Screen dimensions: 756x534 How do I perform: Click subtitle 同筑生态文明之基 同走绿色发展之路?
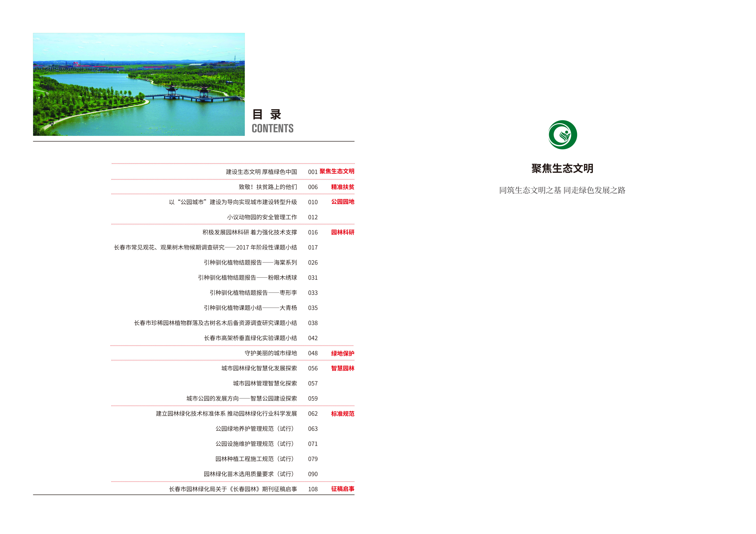562,190
